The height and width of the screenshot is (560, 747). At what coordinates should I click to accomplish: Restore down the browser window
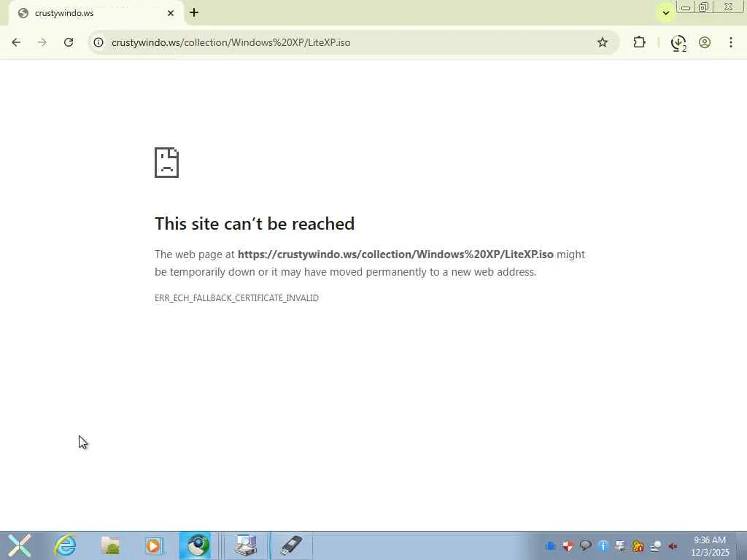704,7
